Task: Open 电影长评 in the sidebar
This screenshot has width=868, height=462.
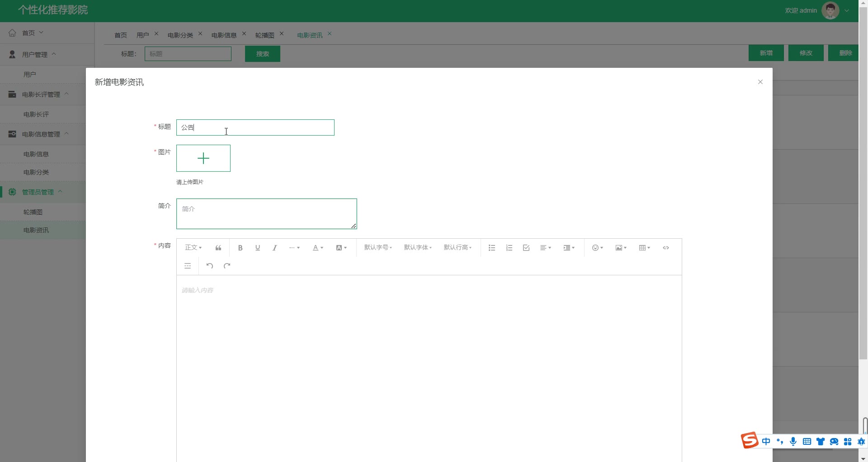Action: [x=43, y=114]
